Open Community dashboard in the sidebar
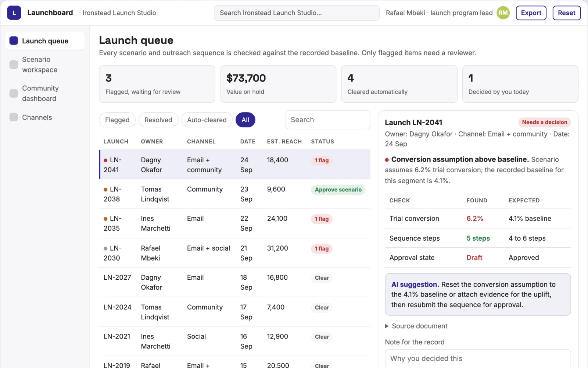The width and height of the screenshot is (588, 368). coord(45,93)
